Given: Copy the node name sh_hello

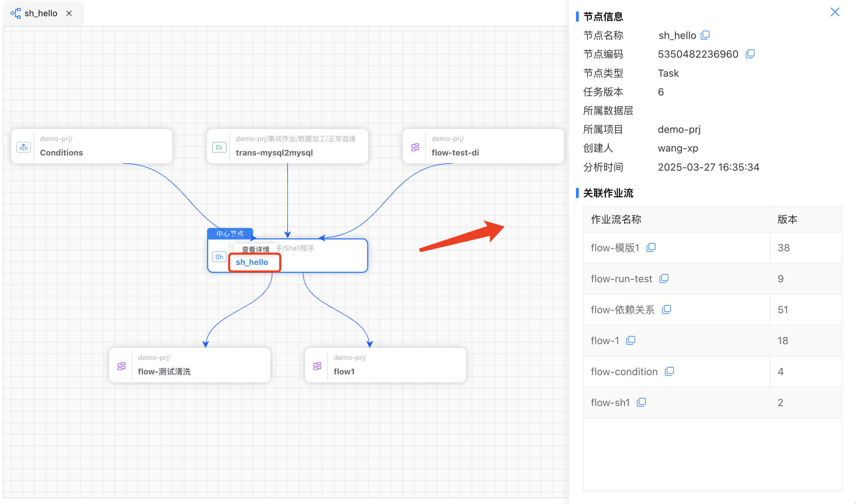Looking at the screenshot, I should pos(705,35).
